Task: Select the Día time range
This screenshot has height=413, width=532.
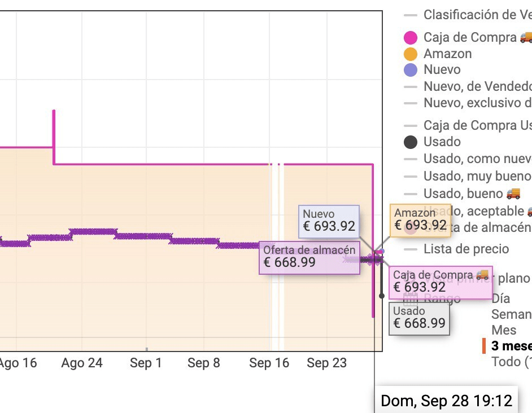Action: (501, 298)
